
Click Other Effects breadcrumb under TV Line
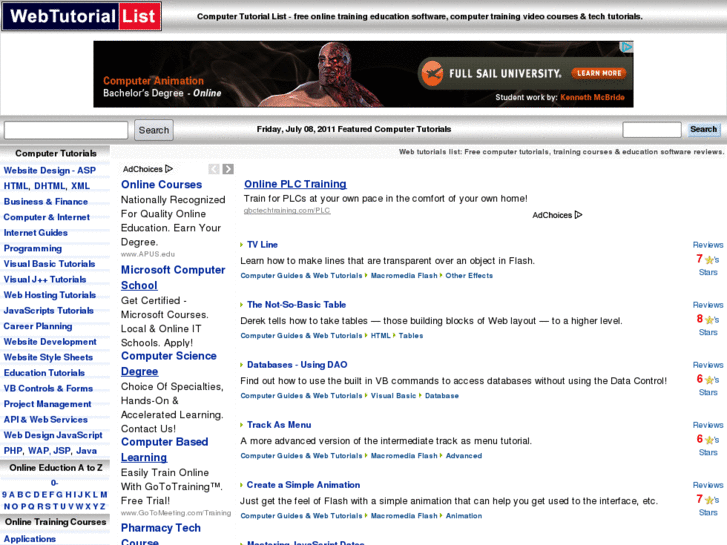469,276
